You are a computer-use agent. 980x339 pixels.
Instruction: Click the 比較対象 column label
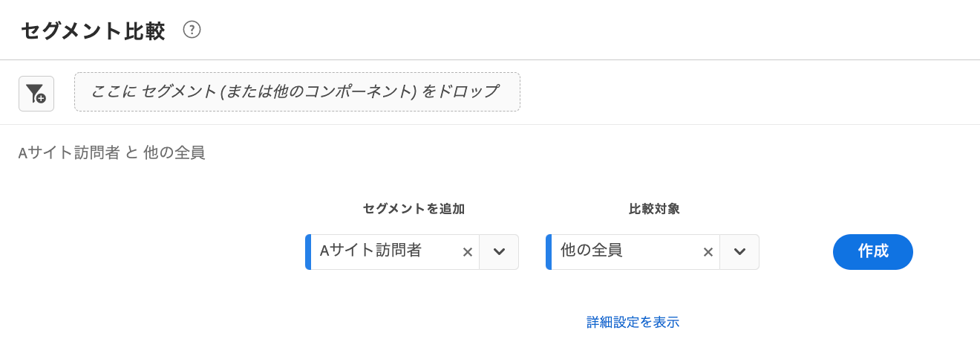pyautogui.click(x=654, y=209)
